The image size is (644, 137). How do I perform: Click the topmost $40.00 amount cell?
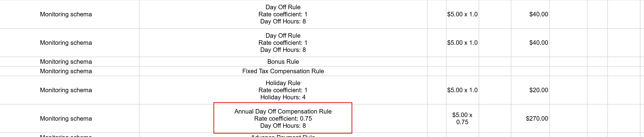tap(538, 14)
